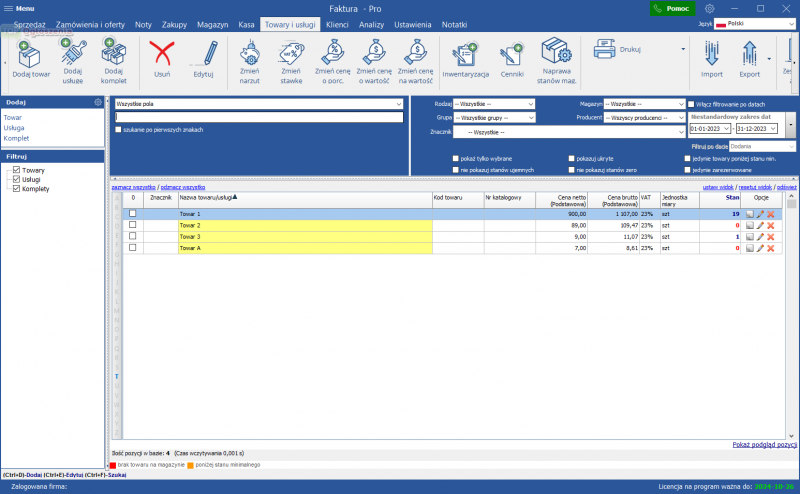This screenshot has height=494, width=800.
Task: Click the Zmień narzut icon
Action: tap(250, 52)
